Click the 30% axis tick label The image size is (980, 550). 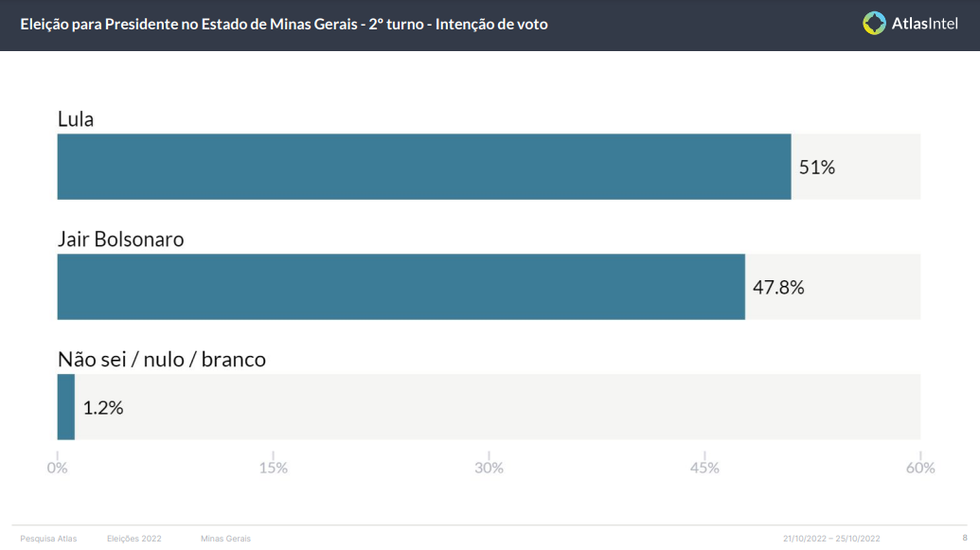point(489,468)
